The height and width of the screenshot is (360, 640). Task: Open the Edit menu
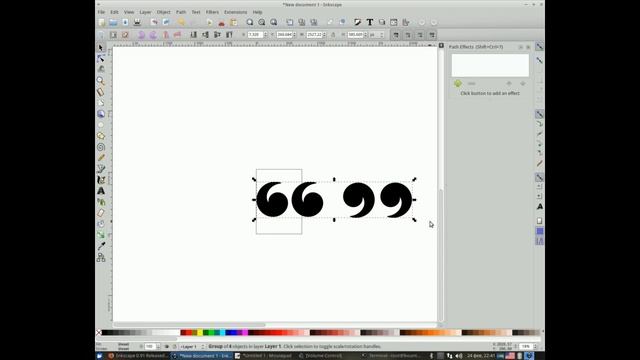(114, 12)
